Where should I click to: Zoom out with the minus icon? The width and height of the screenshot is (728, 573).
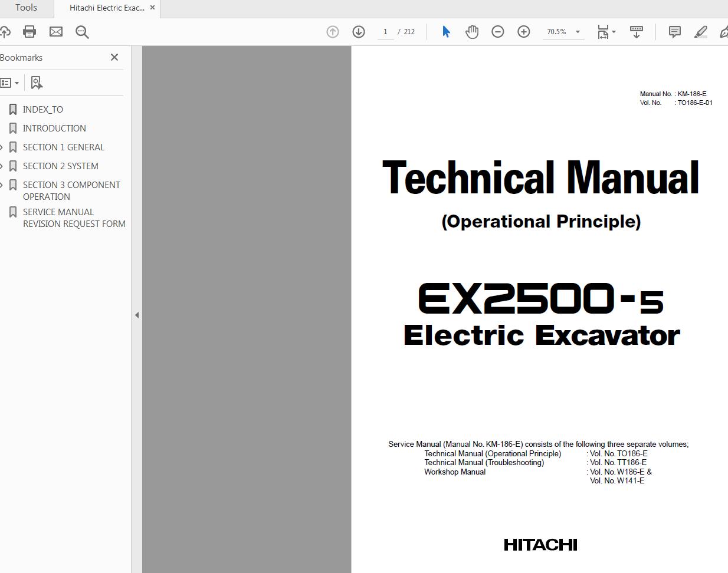tap(498, 32)
